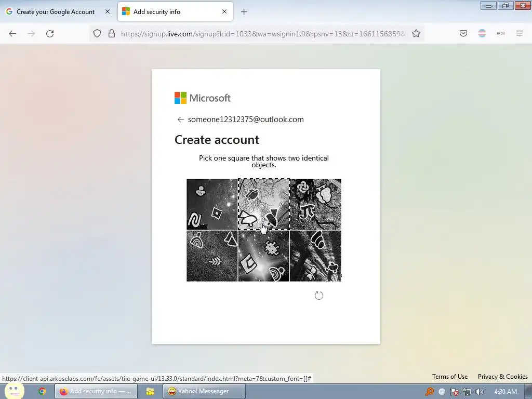Go back to the previous page

[x=12, y=34]
